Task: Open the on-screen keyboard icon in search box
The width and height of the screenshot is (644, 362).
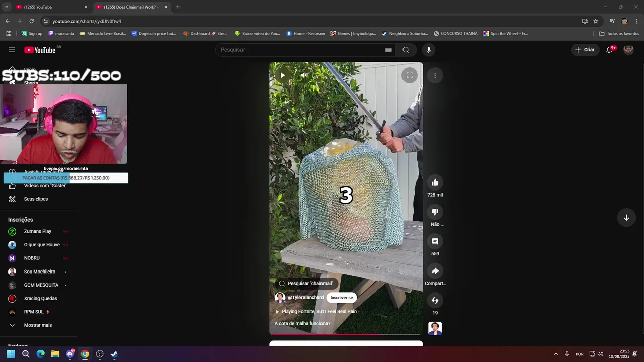Action: [388, 50]
